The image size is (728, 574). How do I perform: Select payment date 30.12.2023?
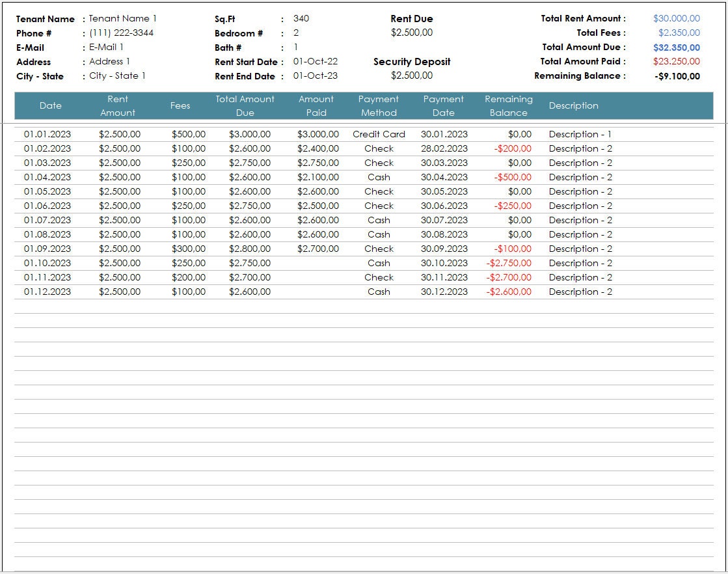(x=444, y=292)
